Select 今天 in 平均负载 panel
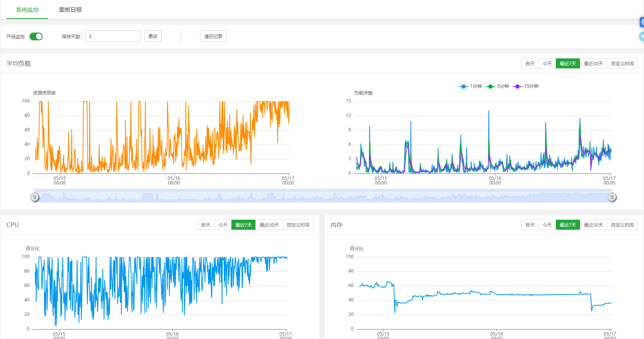Screen dimensions: 644x339 coord(547,63)
